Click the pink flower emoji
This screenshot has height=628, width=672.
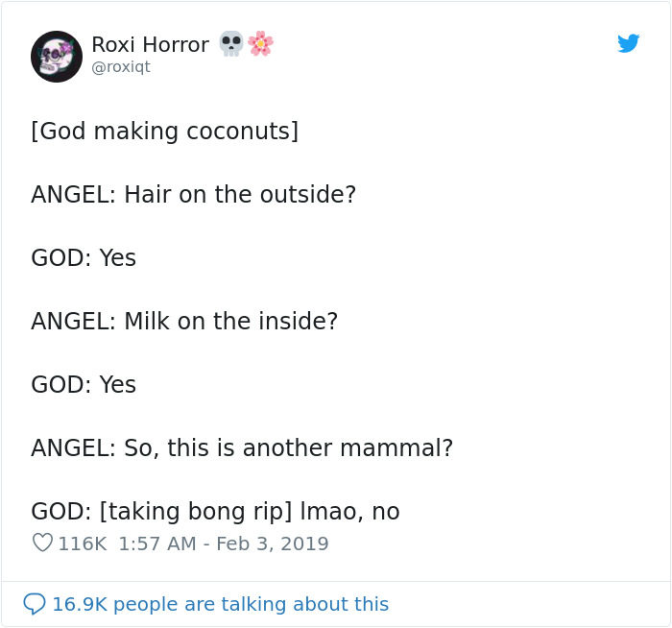260,43
